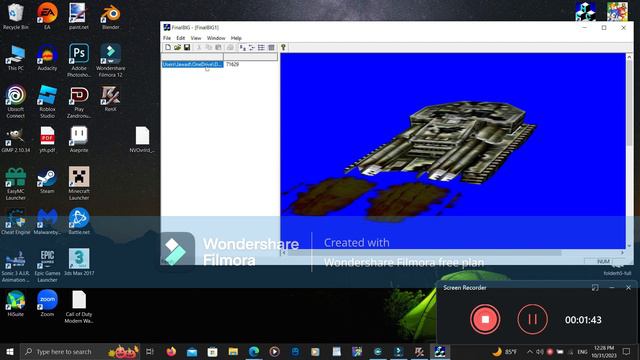640x360 pixels.
Task: Open Play Zandronum desktop shortcut
Action: pyautogui.click(x=79, y=102)
